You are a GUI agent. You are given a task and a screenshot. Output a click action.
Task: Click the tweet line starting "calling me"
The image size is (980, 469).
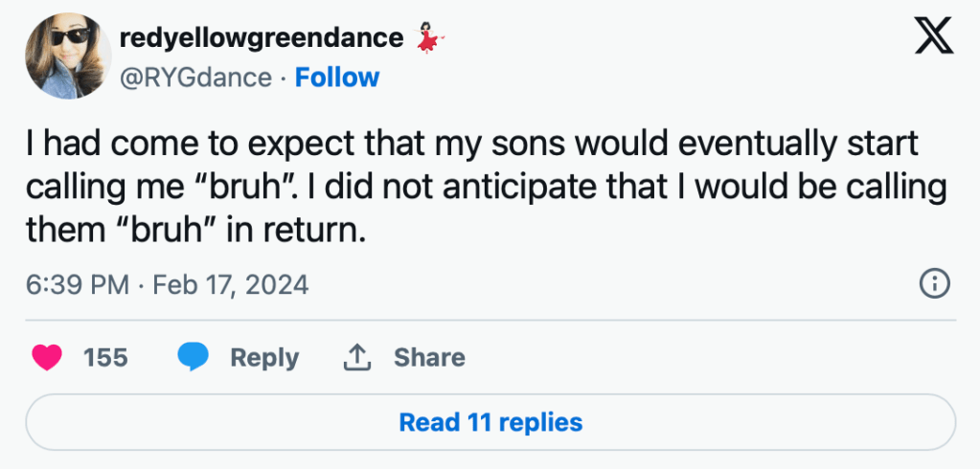486,189
